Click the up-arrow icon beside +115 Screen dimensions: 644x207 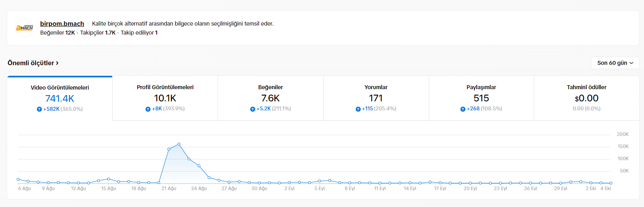tap(358, 109)
